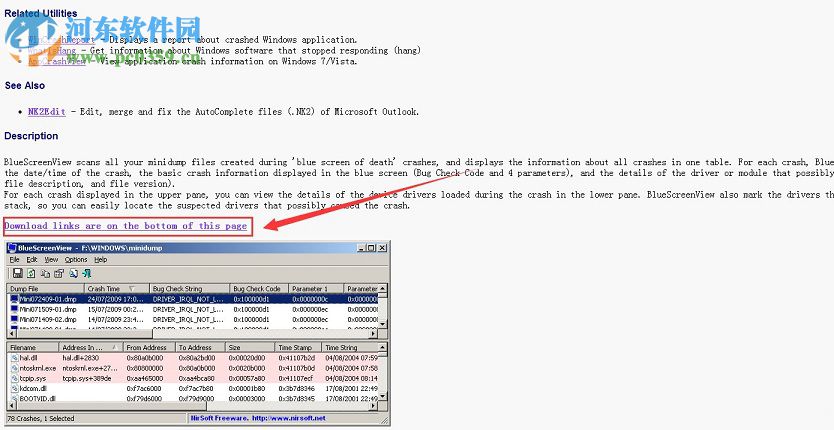Click the 0x0000000c Parameter 1 cell
The width and height of the screenshot is (834, 430).
tap(311, 299)
